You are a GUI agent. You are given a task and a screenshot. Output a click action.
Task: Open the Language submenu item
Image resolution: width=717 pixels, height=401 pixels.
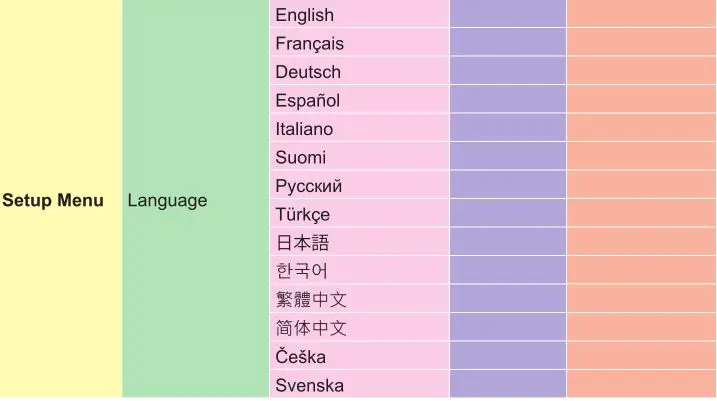168,200
